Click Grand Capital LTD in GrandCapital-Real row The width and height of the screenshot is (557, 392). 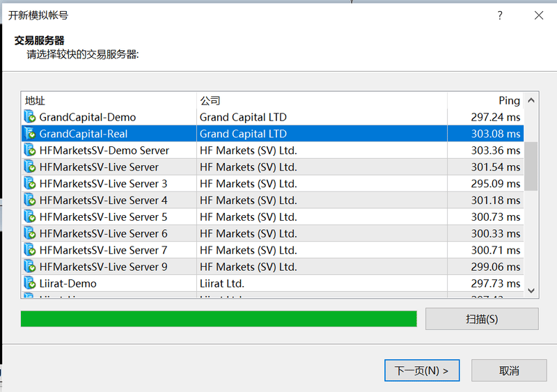[243, 134]
